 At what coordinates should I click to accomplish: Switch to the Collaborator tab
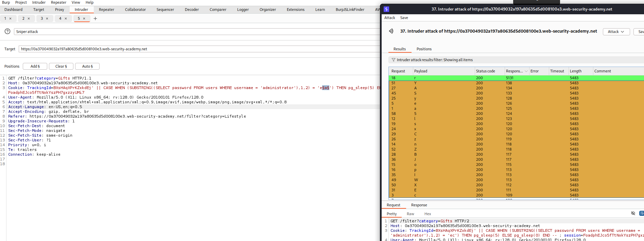pyautogui.click(x=135, y=10)
